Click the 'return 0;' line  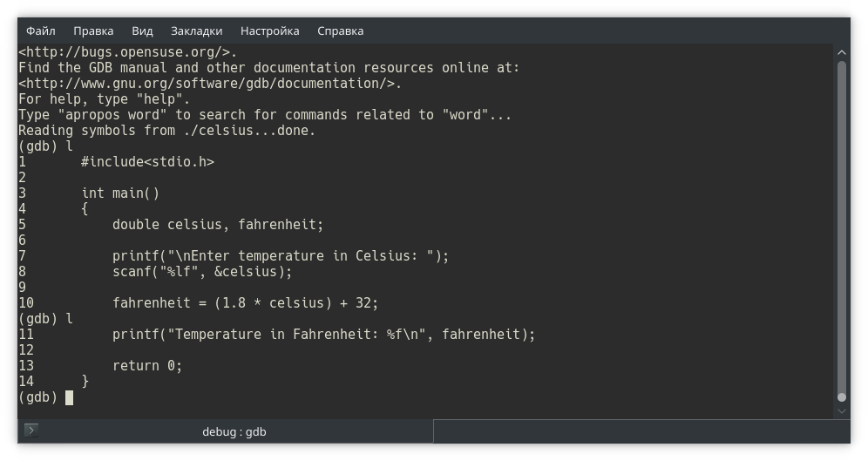(x=147, y=366)
